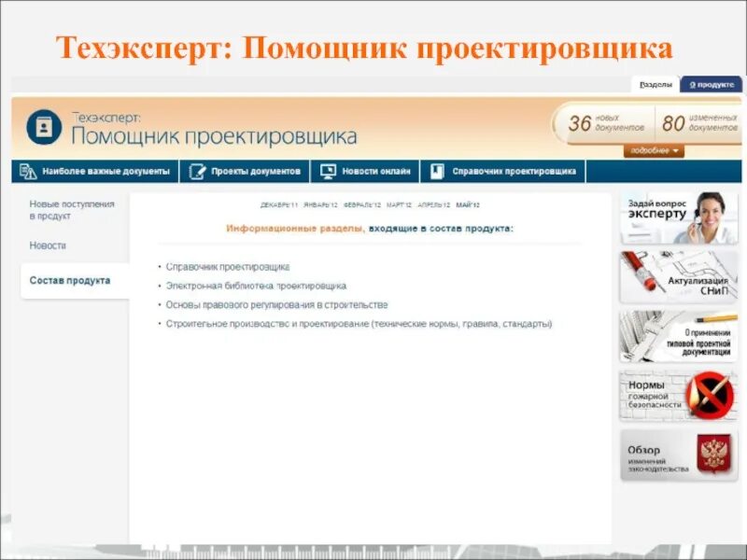This screenshot has width=747, height=560.
Task: Select the МАЙ'12 month link
Action: coord(468,205)
